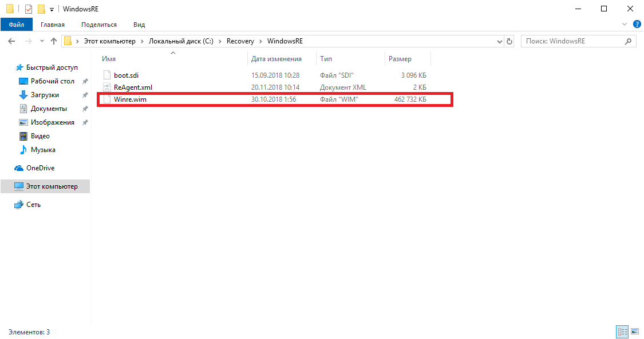Open Быстрый доступ in navigation pane
This screenshot has height=339, width=644.
click(52, 67)
